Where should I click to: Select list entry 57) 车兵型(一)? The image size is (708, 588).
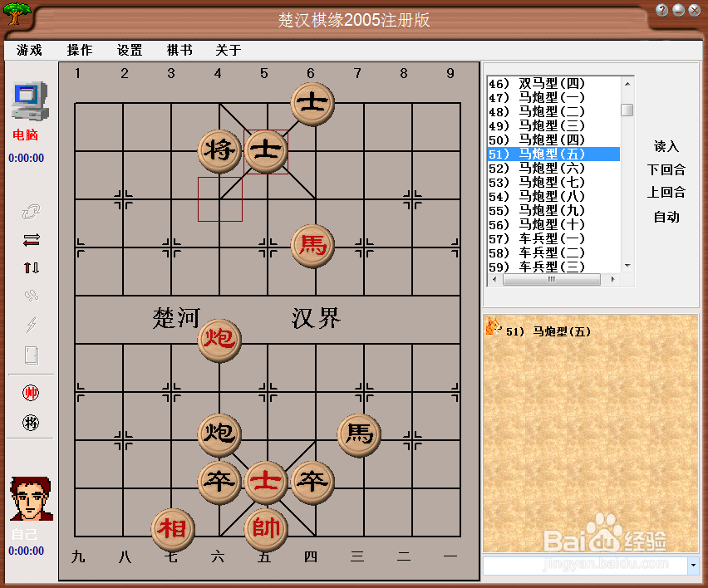pyautogui.click(x=553, y=238)
